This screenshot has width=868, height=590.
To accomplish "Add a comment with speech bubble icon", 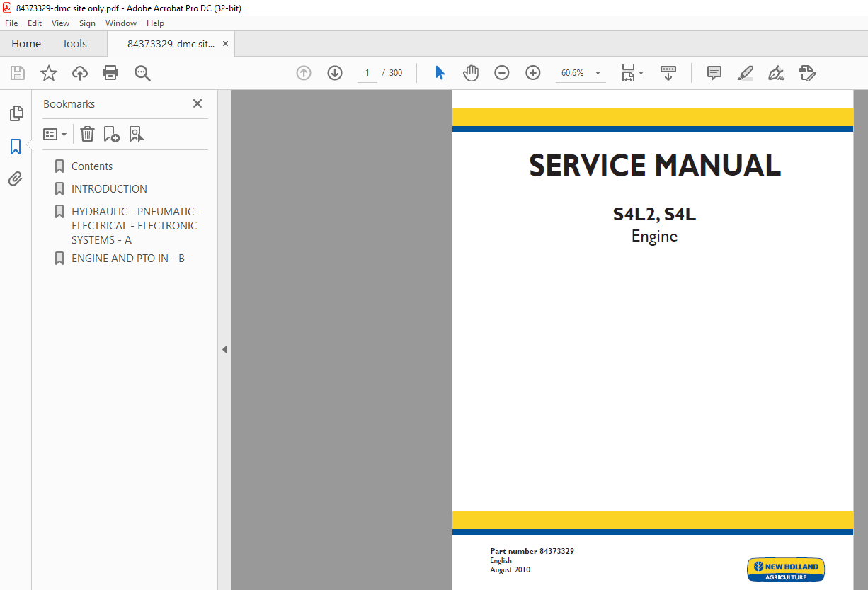I will click(x=714, y=73).
